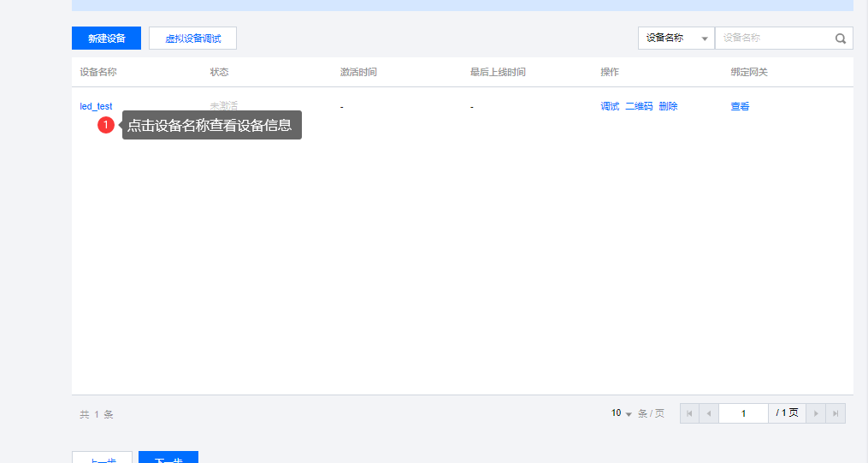
Task: Open the led_test device link
Action: [x=96, y=106]
